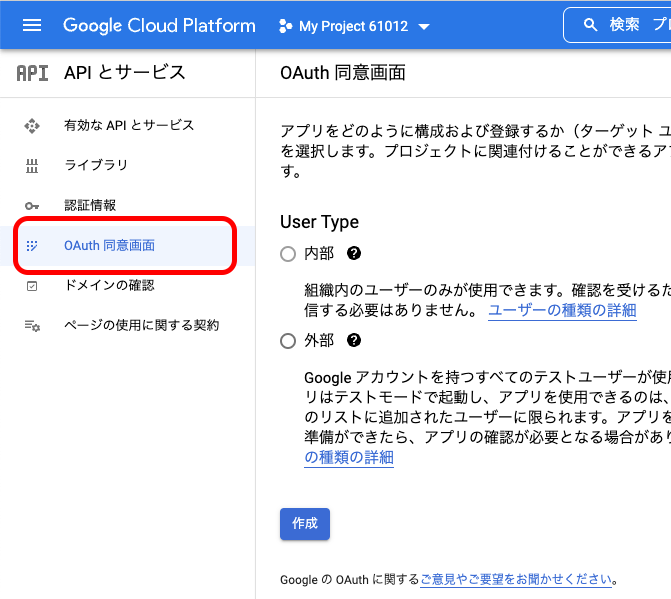Select the 外部 user type radio button
The image size is (671, 599).
[x=288, y=341]
